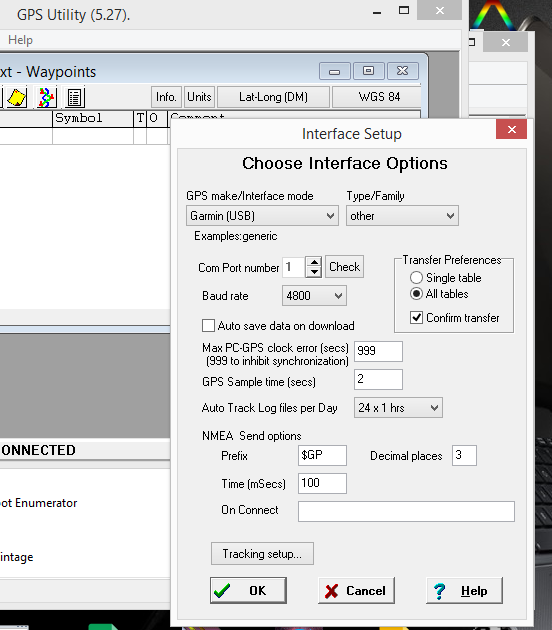Click the yellow waypoint note toolbar icon
The image size is (552, 630).
[16, 97]
